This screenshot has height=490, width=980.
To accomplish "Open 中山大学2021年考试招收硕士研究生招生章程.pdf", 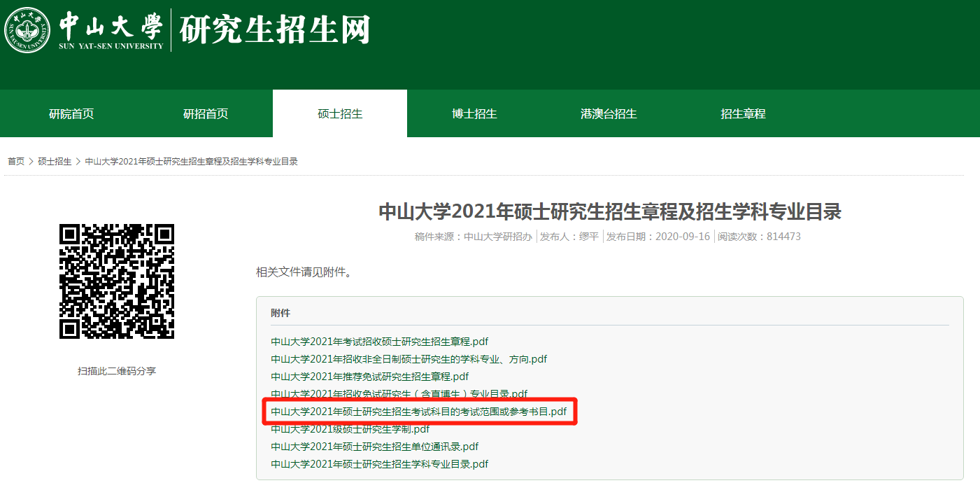I will click(x=380, y=342).
